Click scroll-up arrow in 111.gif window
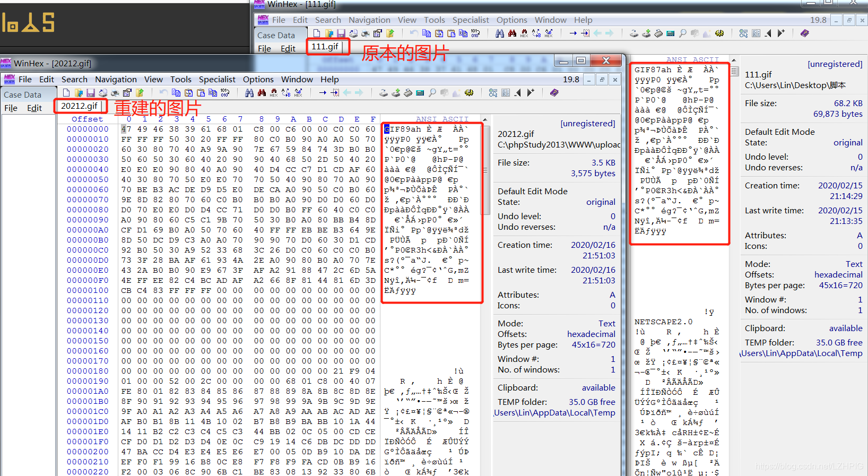 [x=734, y=60]
